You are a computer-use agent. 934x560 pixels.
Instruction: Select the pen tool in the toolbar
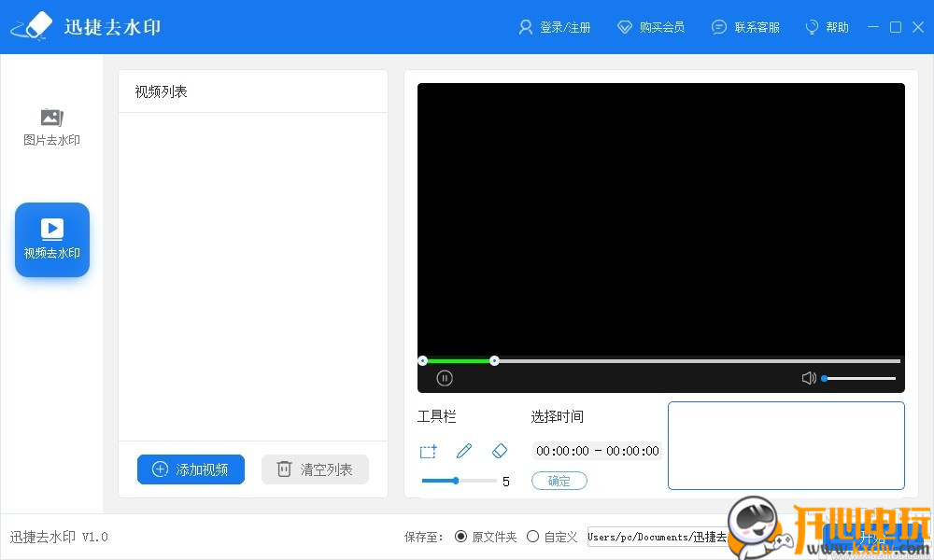point(464,451)
